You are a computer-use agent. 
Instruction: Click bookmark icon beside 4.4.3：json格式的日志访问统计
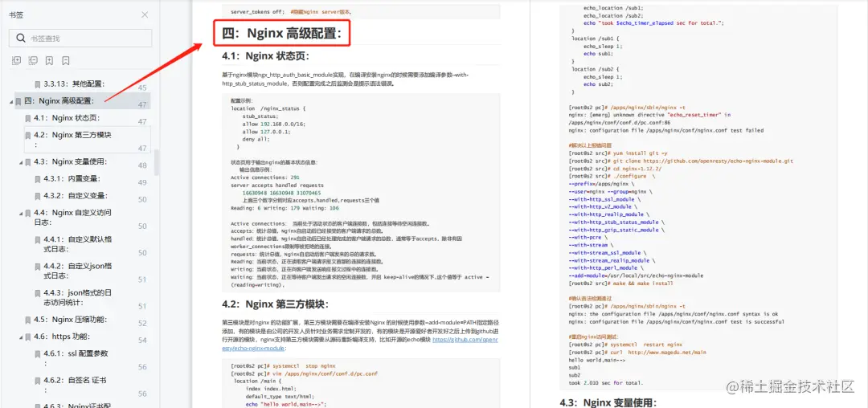coord(38,294)
